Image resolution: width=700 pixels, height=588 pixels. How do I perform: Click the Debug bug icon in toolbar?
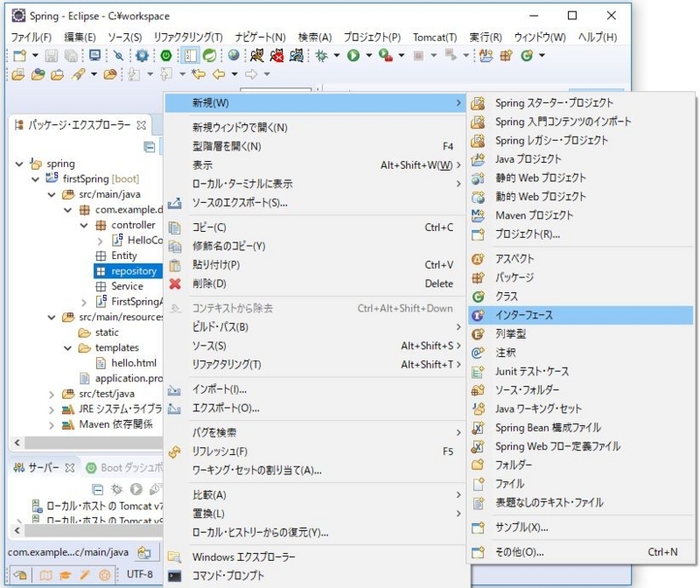pyautogui.click(x=321, y=55)
